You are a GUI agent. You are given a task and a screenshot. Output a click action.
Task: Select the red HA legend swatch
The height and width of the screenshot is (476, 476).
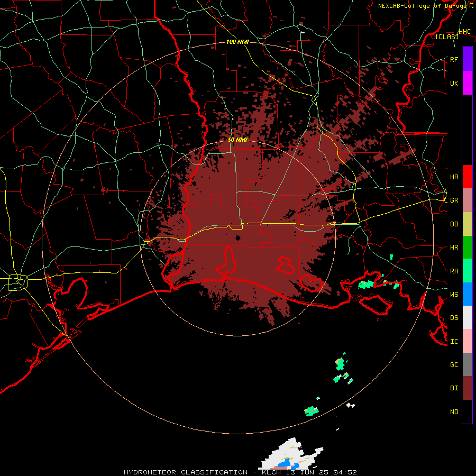tap(467, 177)
